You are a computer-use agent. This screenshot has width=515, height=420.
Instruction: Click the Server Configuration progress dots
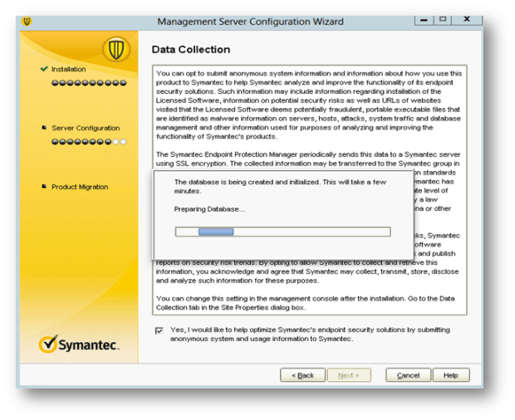pos(89,142)
